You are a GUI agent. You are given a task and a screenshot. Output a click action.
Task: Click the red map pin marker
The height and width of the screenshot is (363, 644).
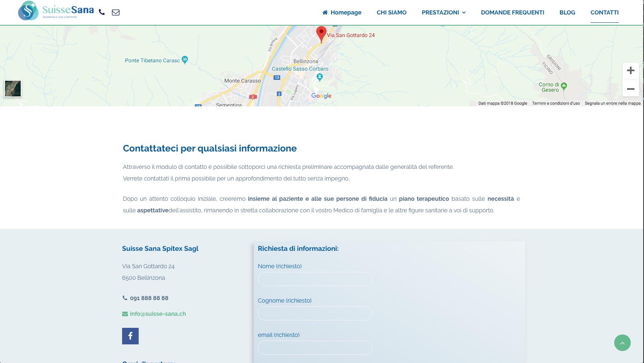point(321,33)
